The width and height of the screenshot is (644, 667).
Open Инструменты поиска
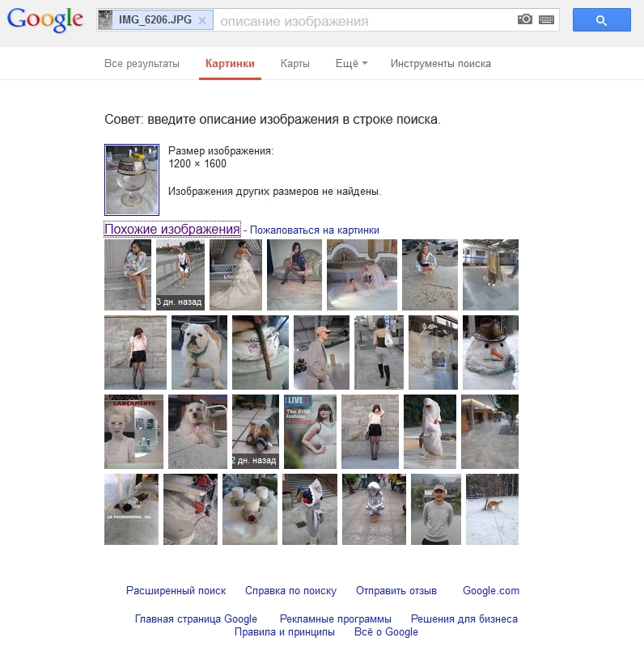tap(441, 64)
